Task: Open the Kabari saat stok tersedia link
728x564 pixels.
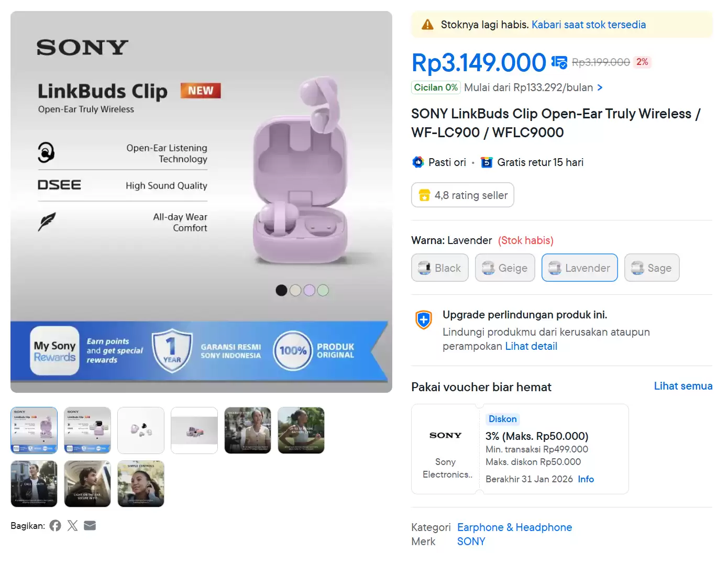Action: pos(588,24)
